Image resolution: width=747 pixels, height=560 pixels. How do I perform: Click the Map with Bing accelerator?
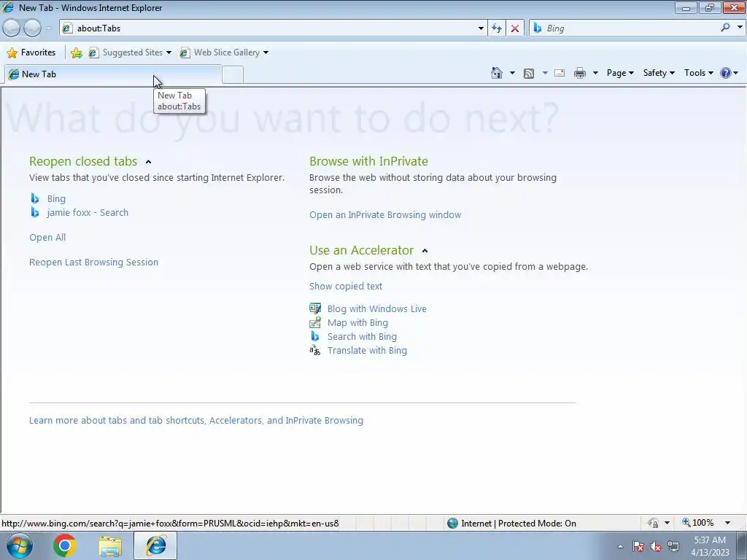[x=357, y=322]
